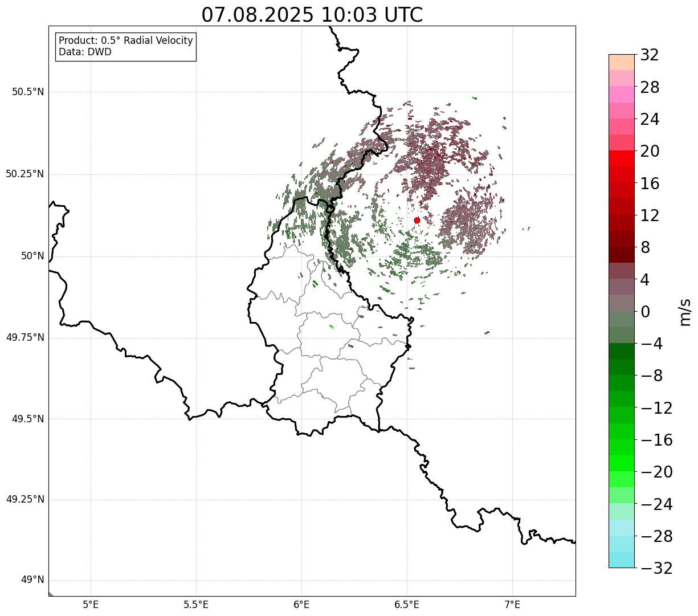Image resolution: width=698 pixels, height=616 pixels.
Task: Click the cyan bottom colorbar swatch
Action: (x=622, y=560)
